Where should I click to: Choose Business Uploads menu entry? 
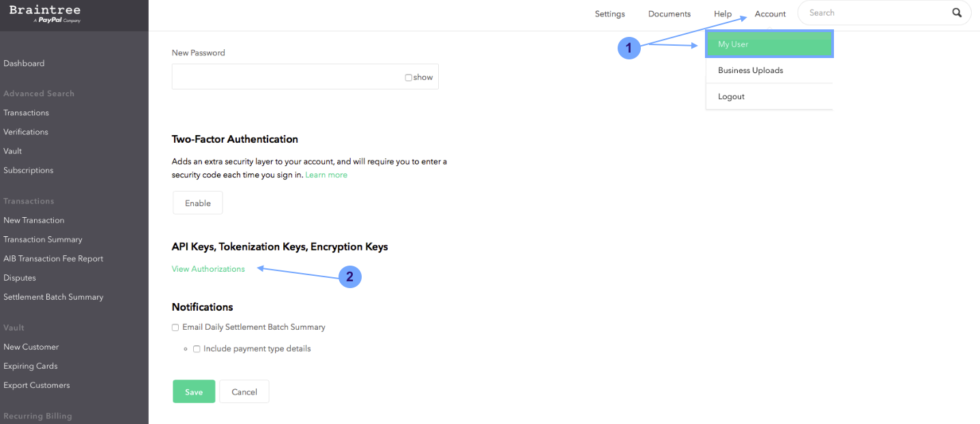(x=750, y=70)
